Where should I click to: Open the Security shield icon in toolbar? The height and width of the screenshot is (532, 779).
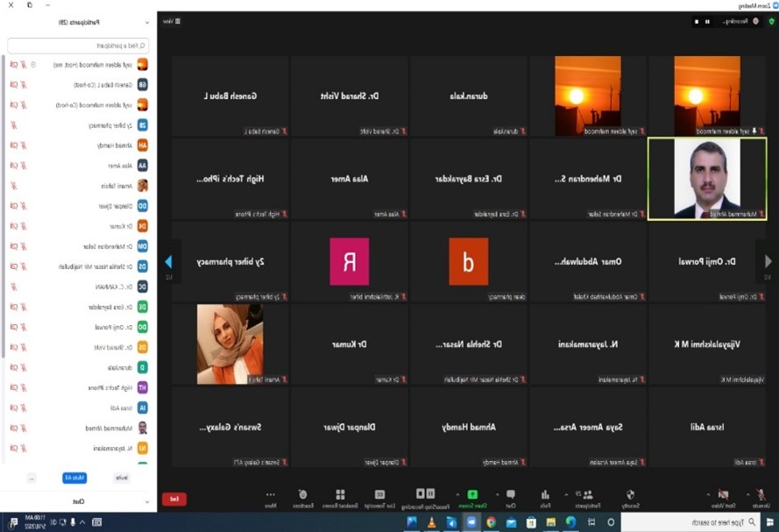pos(629,496)
